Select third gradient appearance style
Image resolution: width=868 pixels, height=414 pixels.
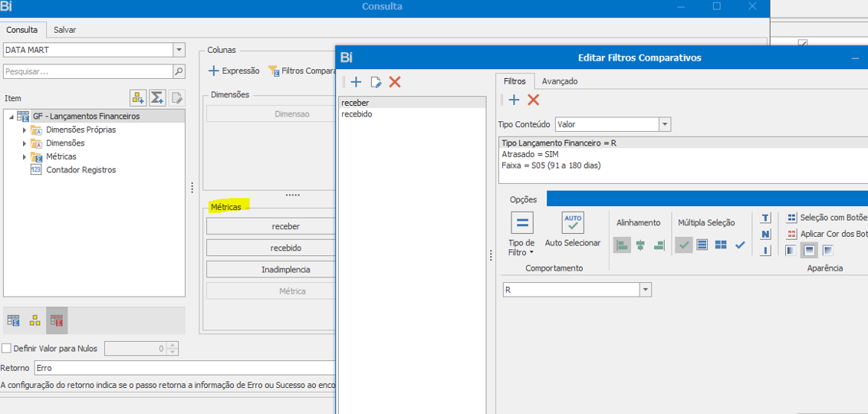[x=828, y=251]
